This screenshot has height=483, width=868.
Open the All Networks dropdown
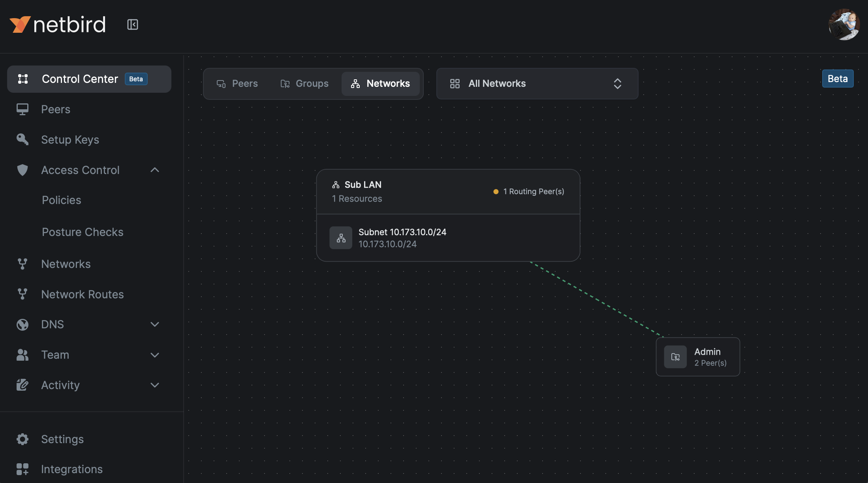[x=537, y=83]
